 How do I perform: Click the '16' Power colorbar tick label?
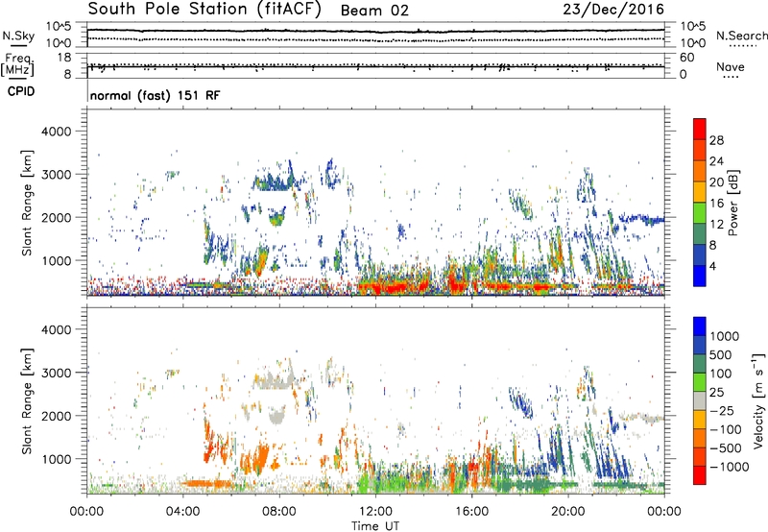point(716,204)
